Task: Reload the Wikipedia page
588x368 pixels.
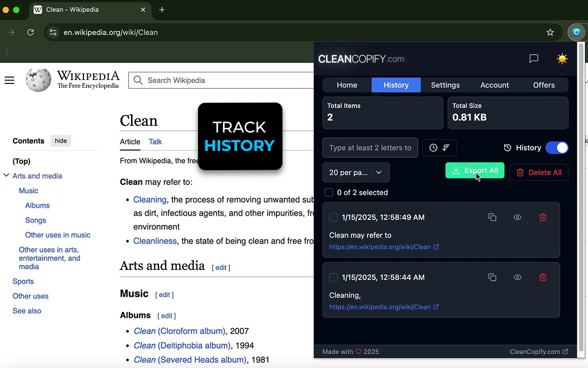Action: pos(30,32)
